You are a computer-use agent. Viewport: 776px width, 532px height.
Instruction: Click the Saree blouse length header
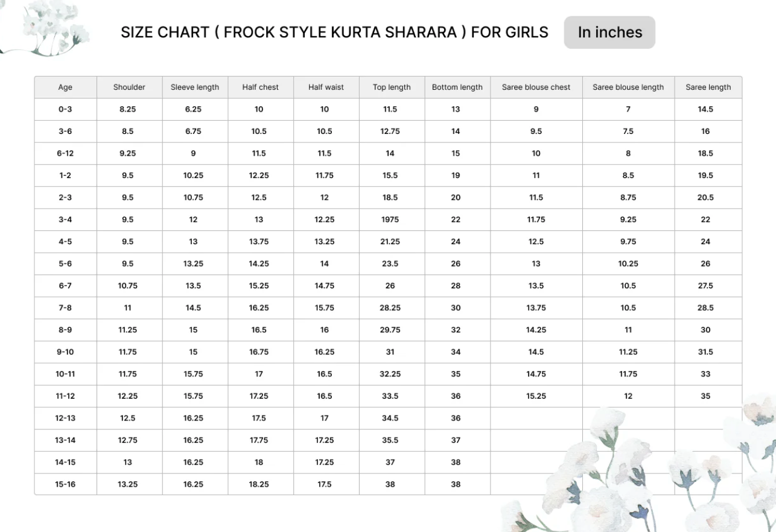pos(628,87)
